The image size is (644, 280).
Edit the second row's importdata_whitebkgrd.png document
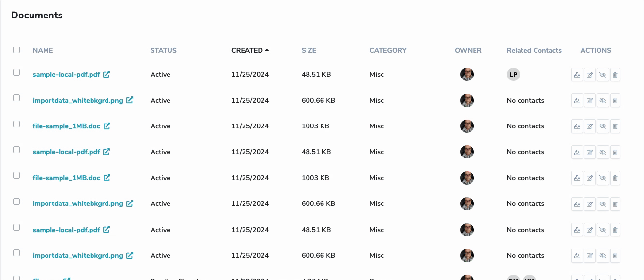tap(590, 101)
